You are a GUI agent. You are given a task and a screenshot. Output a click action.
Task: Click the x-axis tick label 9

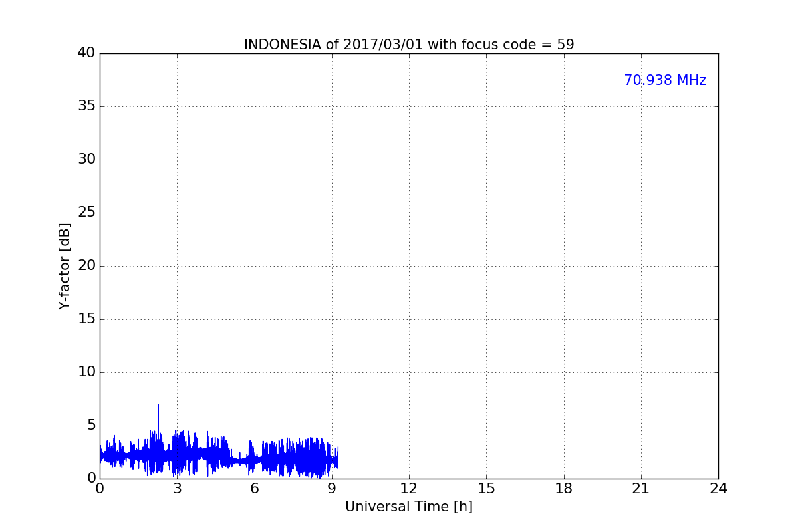332,489
